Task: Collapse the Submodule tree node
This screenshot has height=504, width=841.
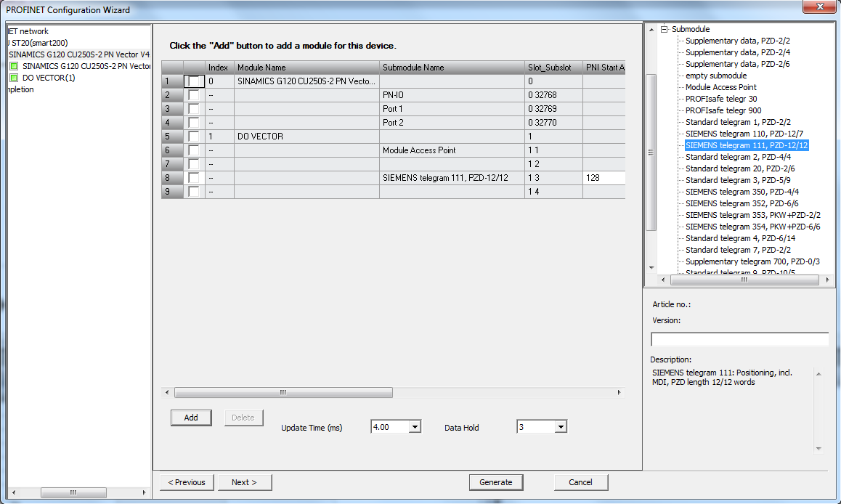Action: tap(664, 29)
